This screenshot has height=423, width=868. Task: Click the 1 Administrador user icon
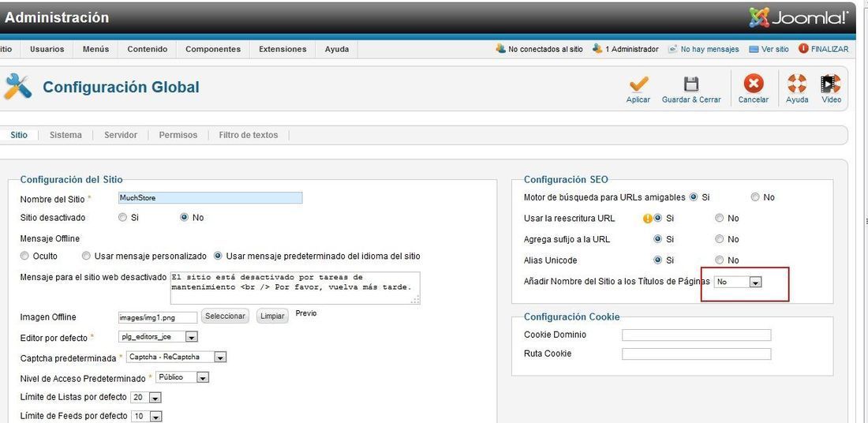(x=597, y=49)
